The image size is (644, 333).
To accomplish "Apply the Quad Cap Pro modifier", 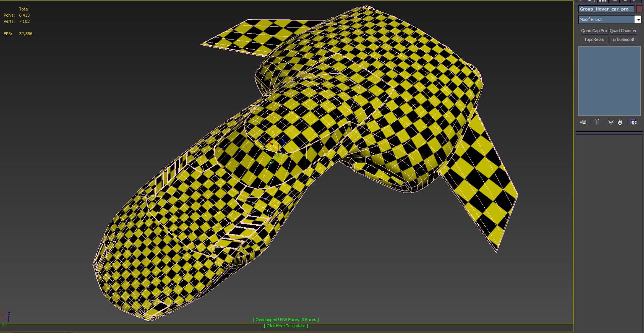I will pos(594,31).
